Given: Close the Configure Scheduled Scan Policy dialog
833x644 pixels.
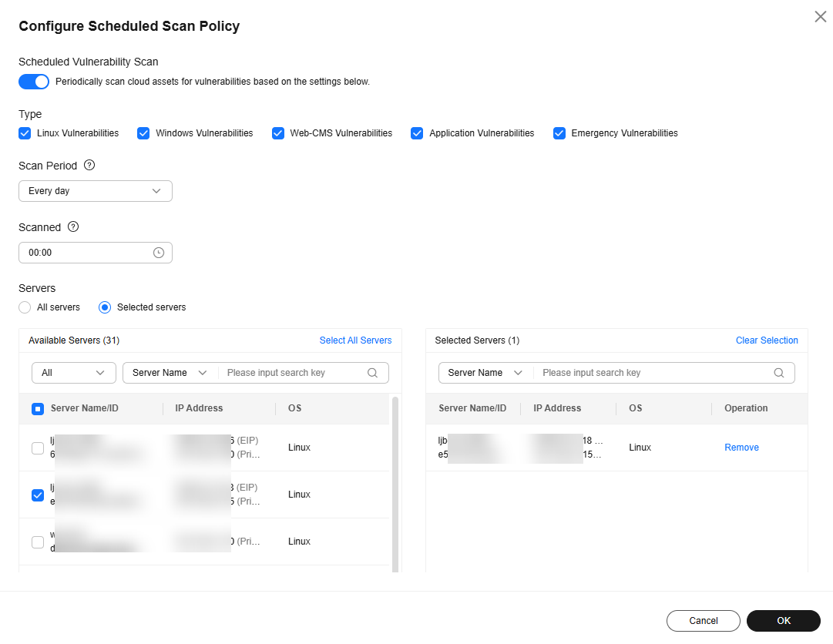Looking at the screenshot, I should [x=820, y=17].
